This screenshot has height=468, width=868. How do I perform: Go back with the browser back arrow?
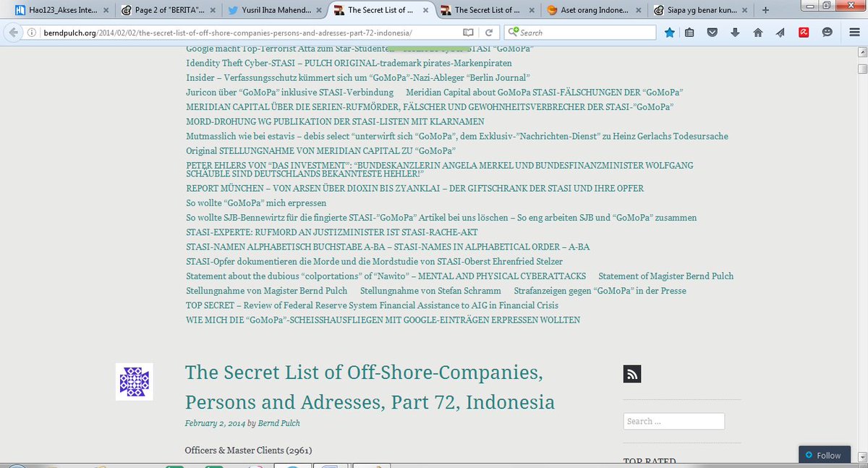coord(12,33)
